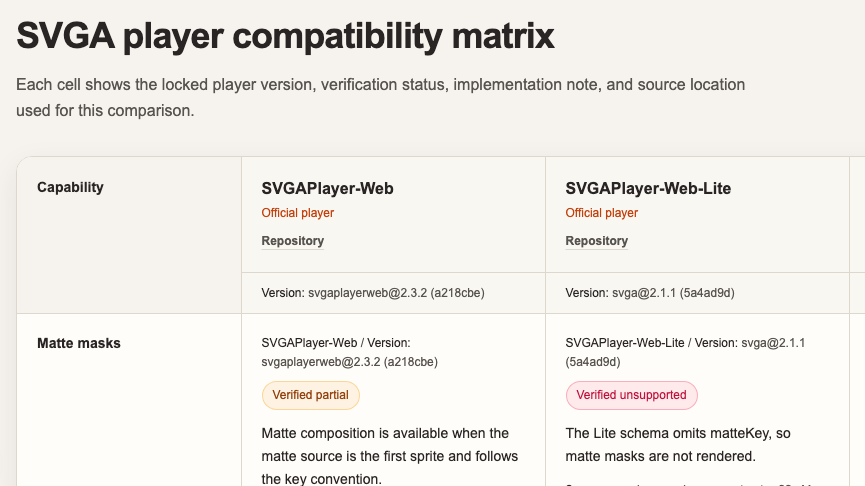The height and width of the screenshot is (486, 865).
Task: Click the 'Matte composition is available' note
Action: pos(389,456)
